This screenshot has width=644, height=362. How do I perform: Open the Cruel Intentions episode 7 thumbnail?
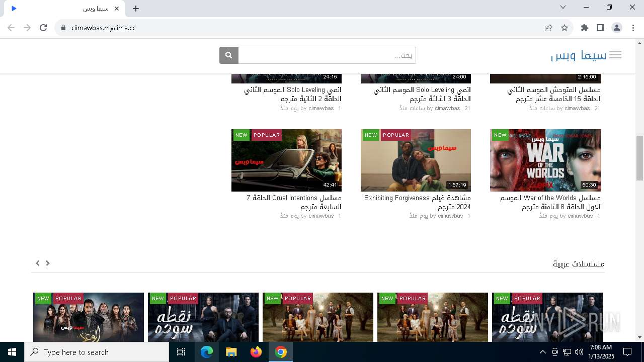point(286,160)
